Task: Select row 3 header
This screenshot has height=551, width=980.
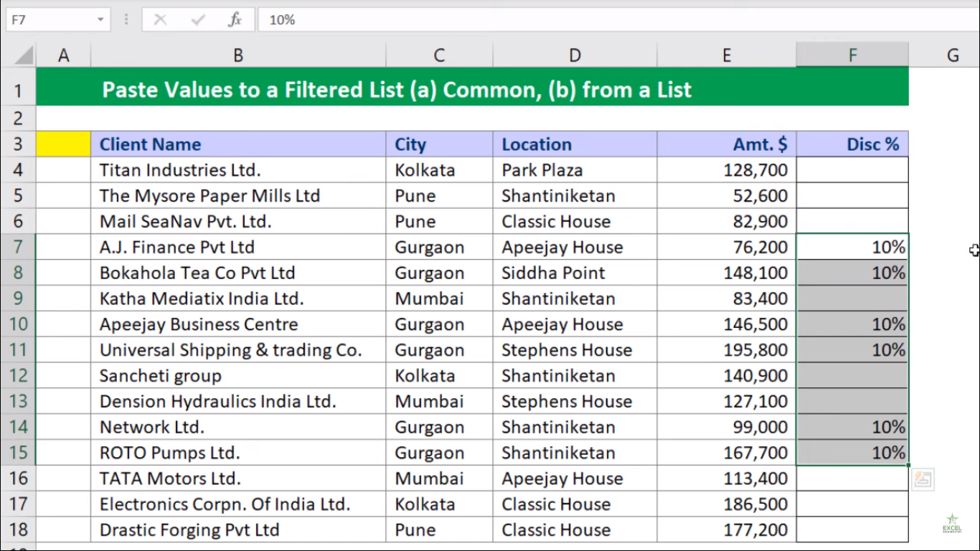Action: click(x=18, y=144)
